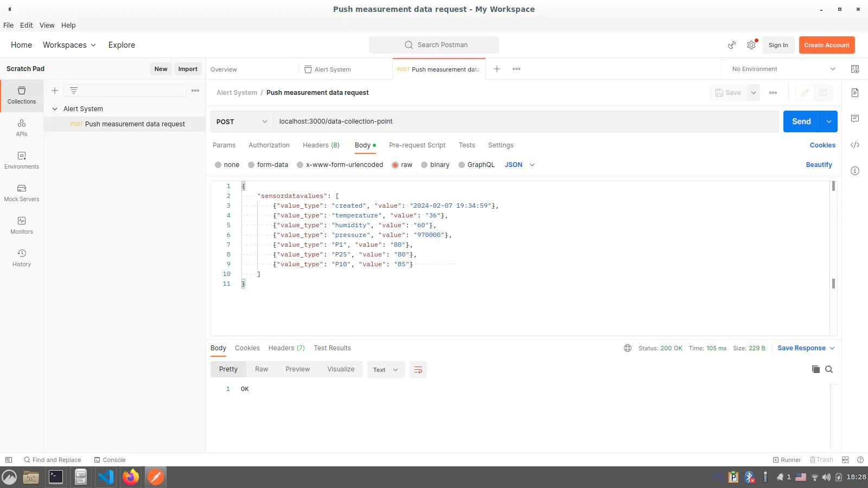Screen dimensions: 868x488
Task: Open the response Text format dropdown
Action: (386, 370)
